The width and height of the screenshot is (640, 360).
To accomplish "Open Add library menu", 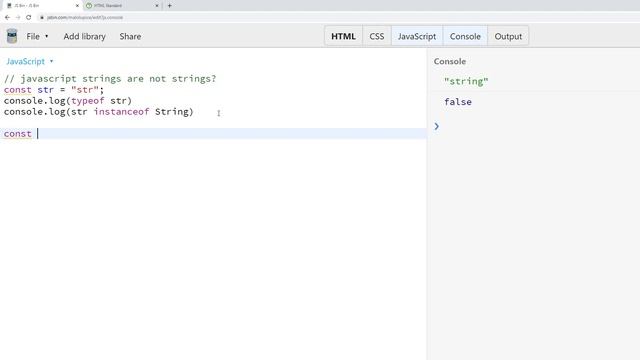I will (84, 36).
